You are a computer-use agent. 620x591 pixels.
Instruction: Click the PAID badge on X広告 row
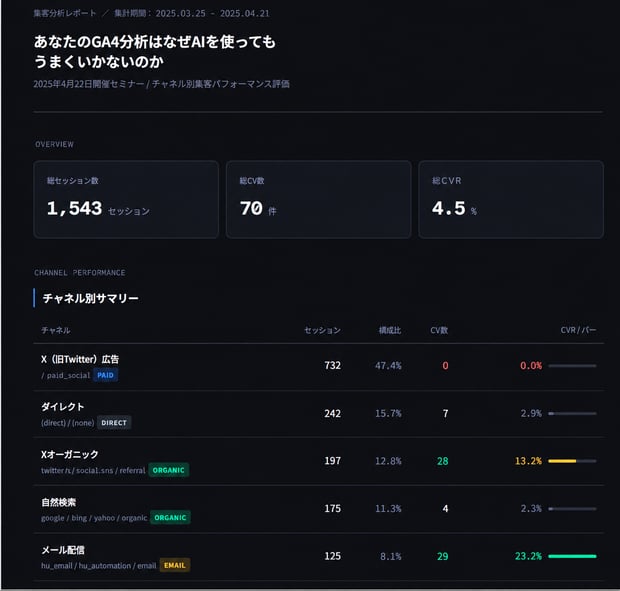[x=105, y=375]
